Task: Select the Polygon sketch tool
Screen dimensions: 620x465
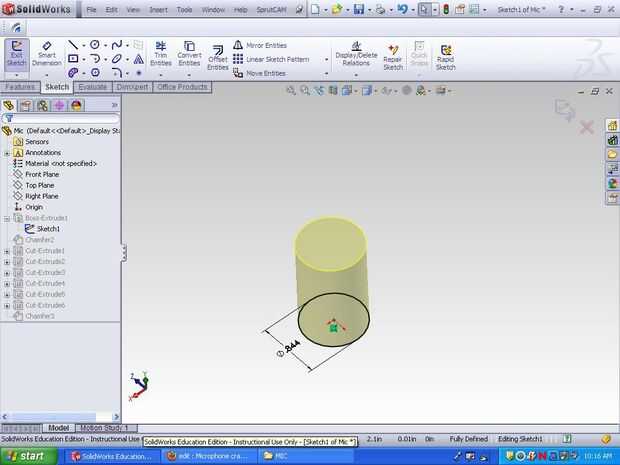Action: coord(95,72)
